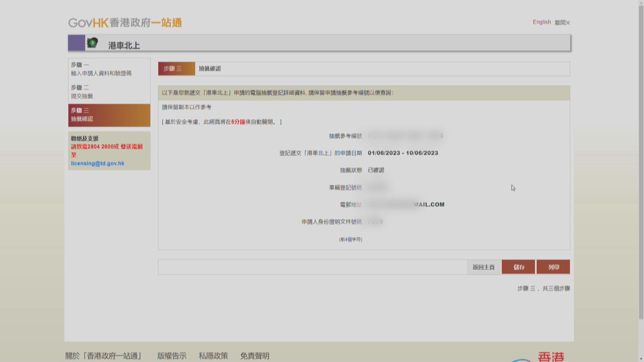Click the 列印 print button
Viewport: 644px width, 362px height.
553,267
